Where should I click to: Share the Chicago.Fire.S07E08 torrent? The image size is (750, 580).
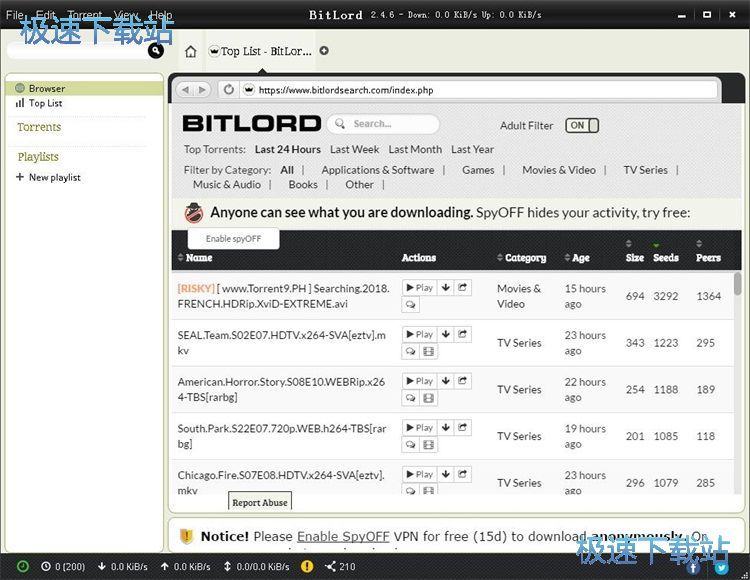click(462, 474)
